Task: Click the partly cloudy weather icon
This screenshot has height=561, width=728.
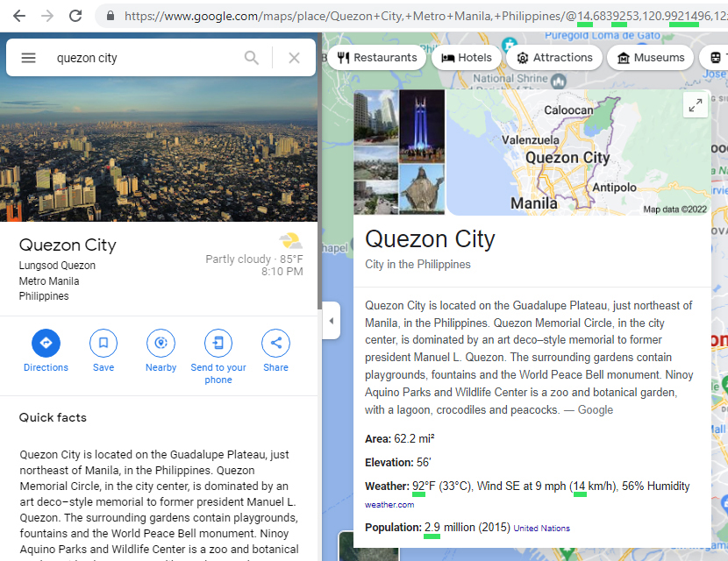Action: tap(289, 239)
